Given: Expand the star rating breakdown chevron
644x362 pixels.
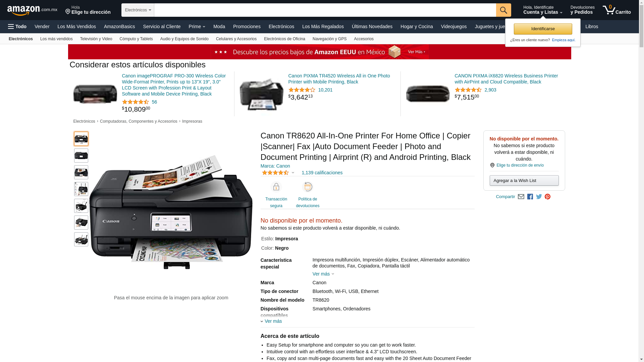Looking at the screenshot, I should point(293,173).
